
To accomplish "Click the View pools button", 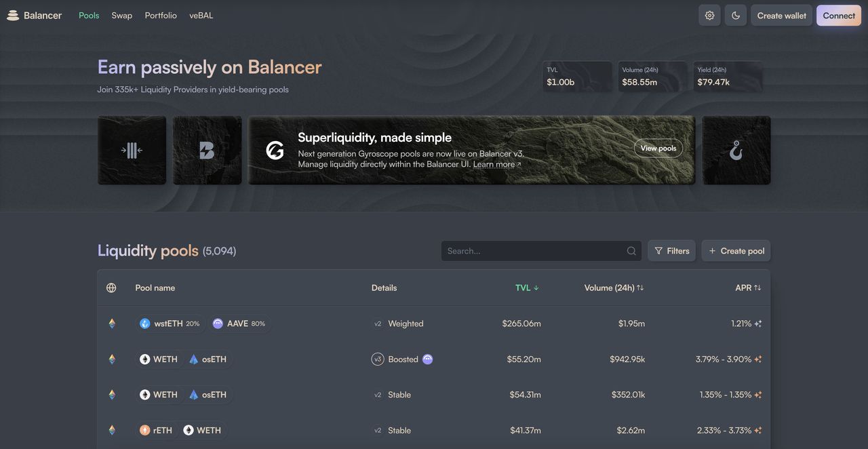I will pos(658,148).
